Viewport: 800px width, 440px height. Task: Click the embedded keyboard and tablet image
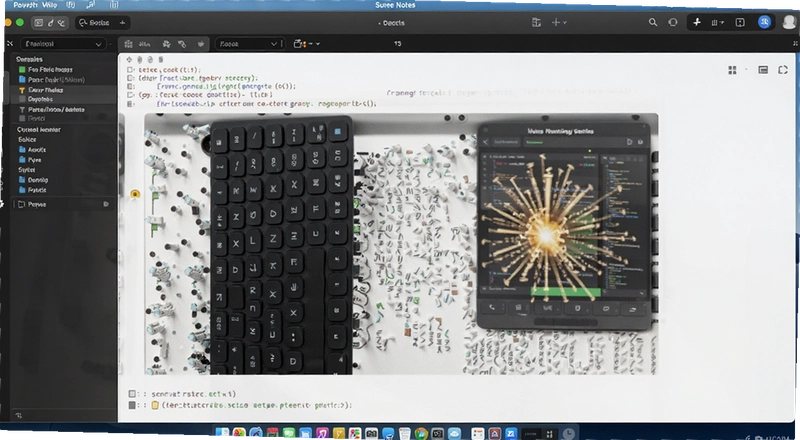(401, 244)
